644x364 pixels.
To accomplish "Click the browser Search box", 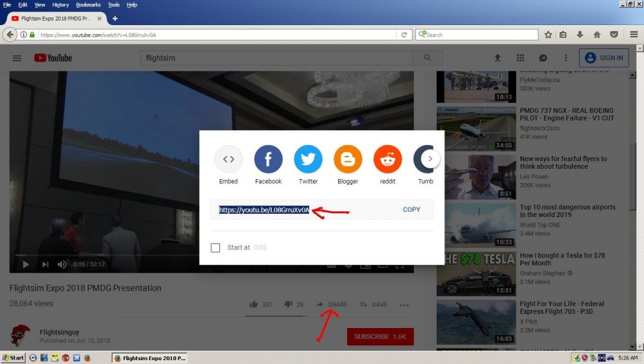I will [477, 35].
